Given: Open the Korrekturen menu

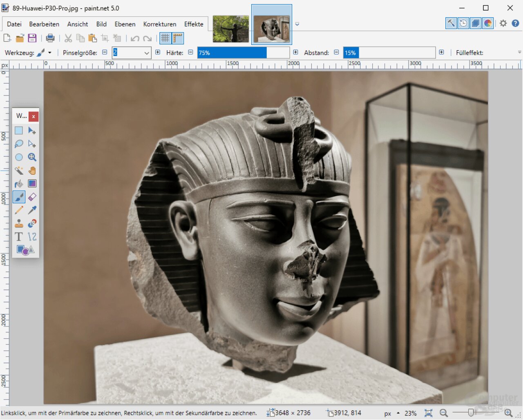Looking at the screenshot, I should 160,24.
